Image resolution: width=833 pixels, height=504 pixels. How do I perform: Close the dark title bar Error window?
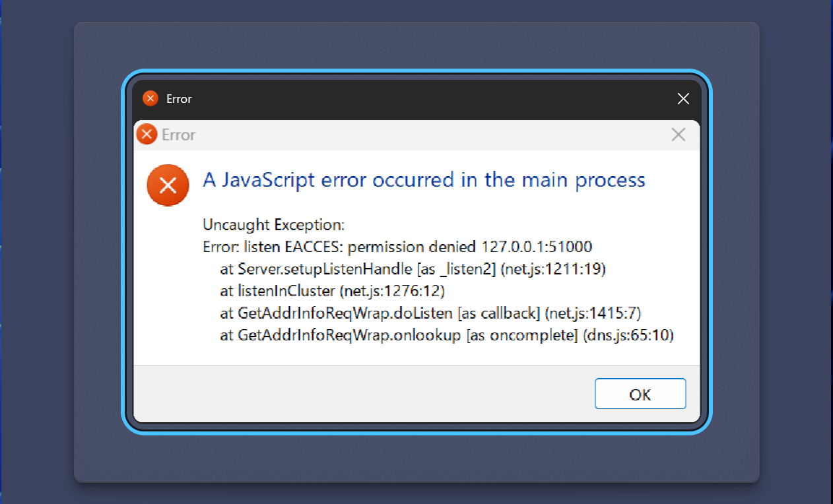tap(683, 99)
